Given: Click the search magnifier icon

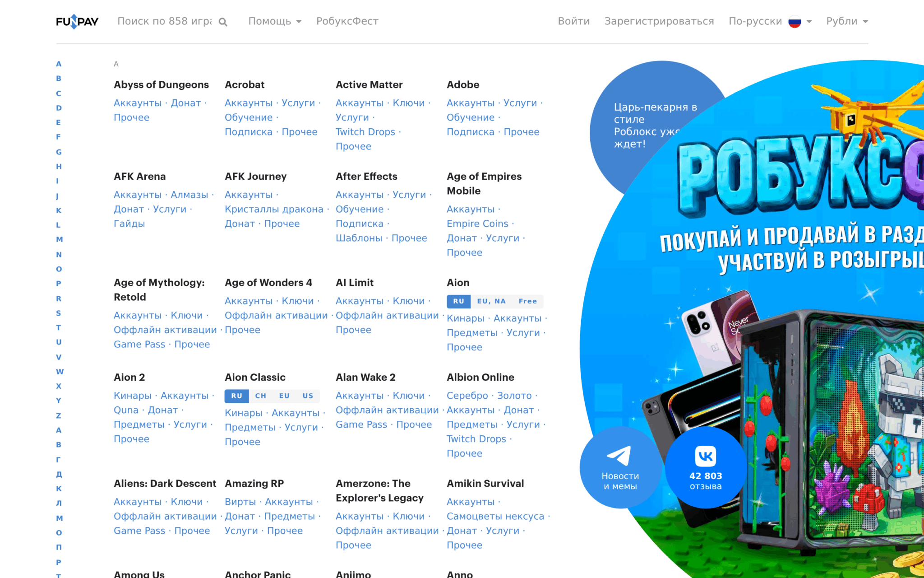Looking at the screenshot, I should tap(223, 22).
